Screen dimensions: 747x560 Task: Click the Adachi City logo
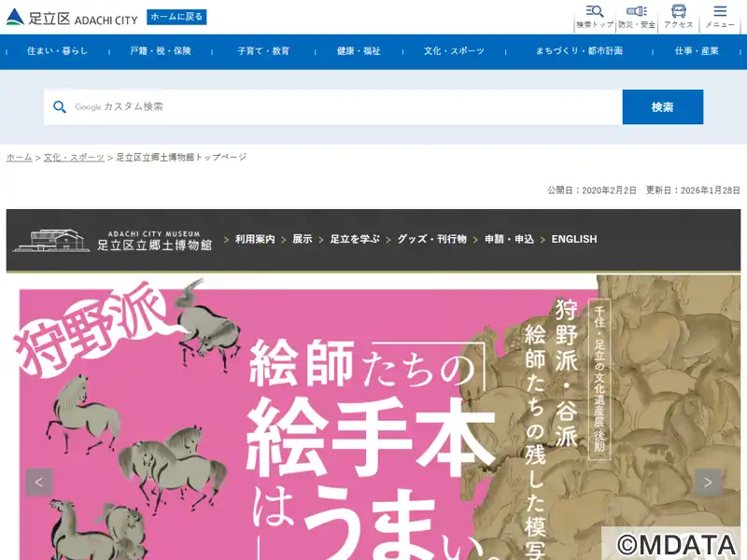71,18
